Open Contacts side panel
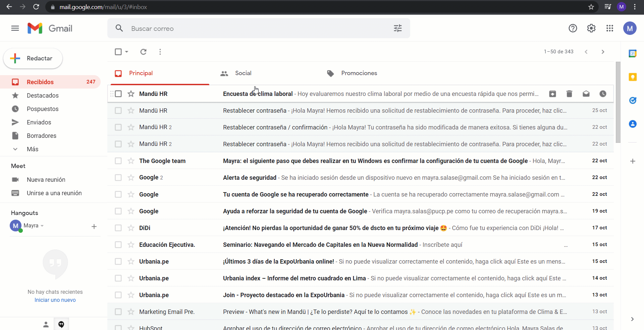 pyautogui.click(x=633, y=124)
